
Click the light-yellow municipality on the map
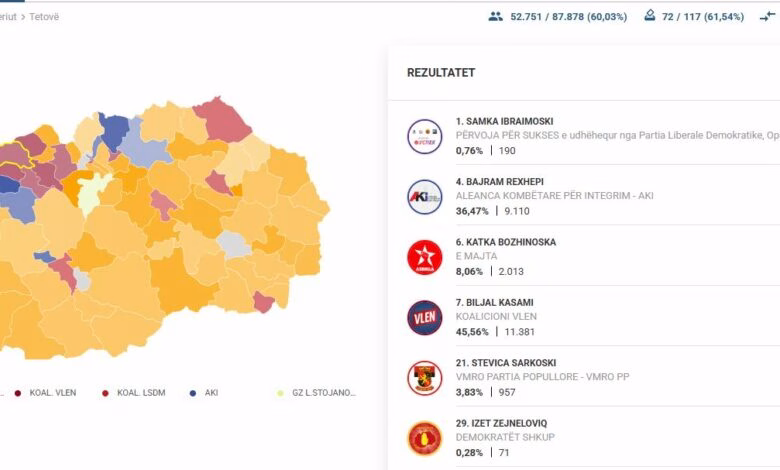click(94, 191)
